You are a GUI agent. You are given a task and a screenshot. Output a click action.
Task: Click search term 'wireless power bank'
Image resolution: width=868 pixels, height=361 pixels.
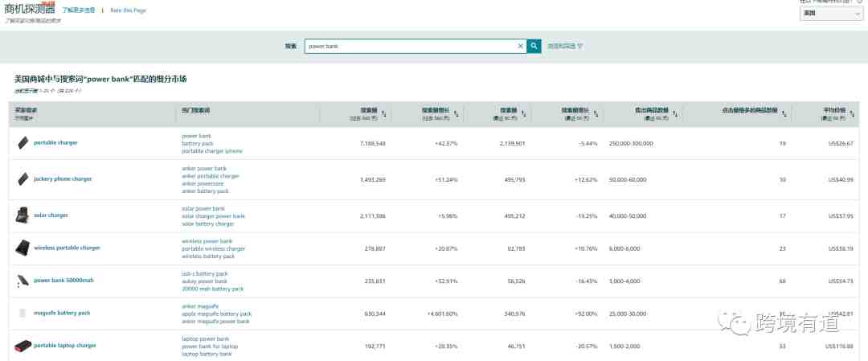pos(207,241)
